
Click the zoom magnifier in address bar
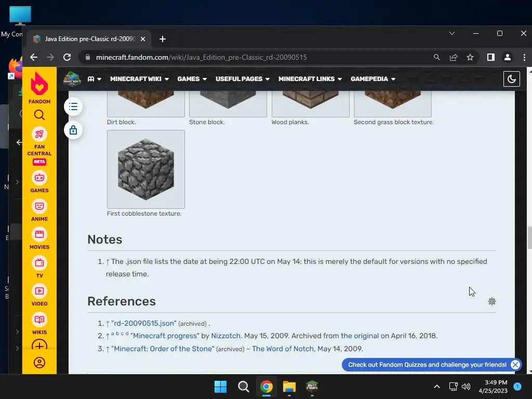point(436,57)
